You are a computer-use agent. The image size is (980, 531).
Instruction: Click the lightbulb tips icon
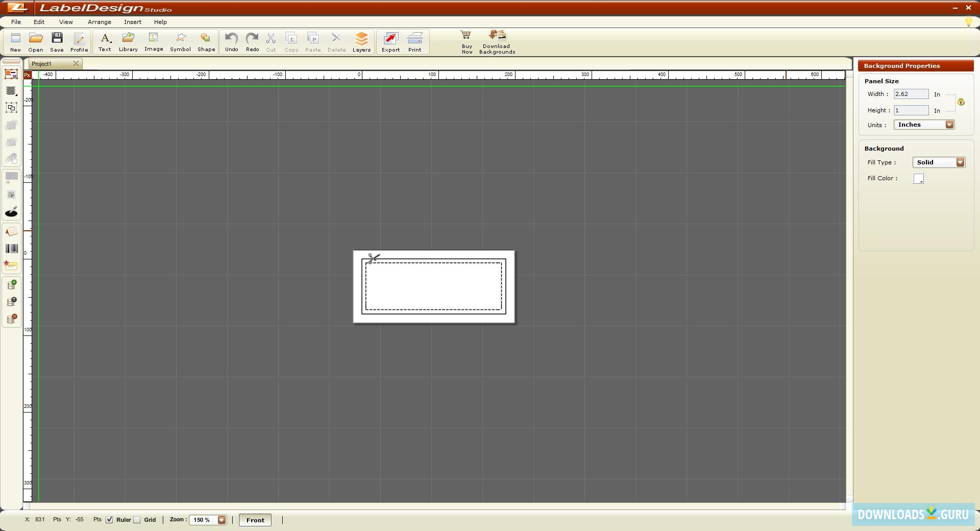tap(969, 22)
